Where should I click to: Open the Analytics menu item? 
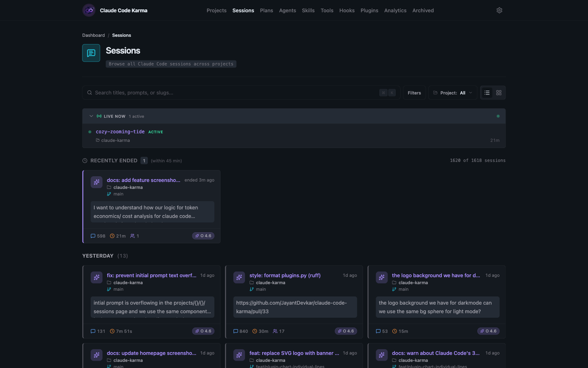395,10
